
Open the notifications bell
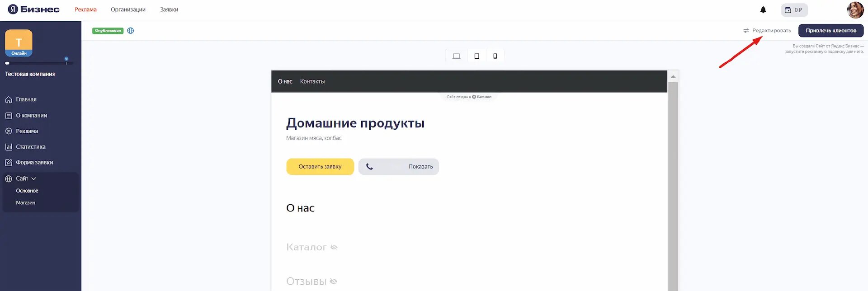coord(763,10)
